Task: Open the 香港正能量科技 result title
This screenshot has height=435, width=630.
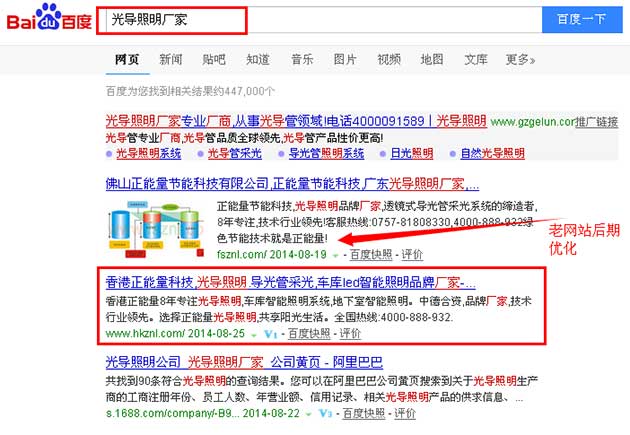Action: [x=290, y=281]
